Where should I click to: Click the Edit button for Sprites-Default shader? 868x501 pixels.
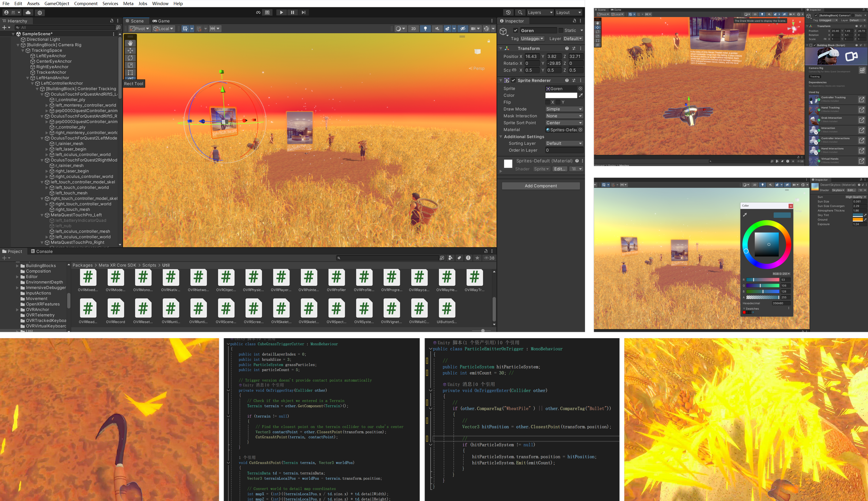pyautogui.click(x=560, y=169)
